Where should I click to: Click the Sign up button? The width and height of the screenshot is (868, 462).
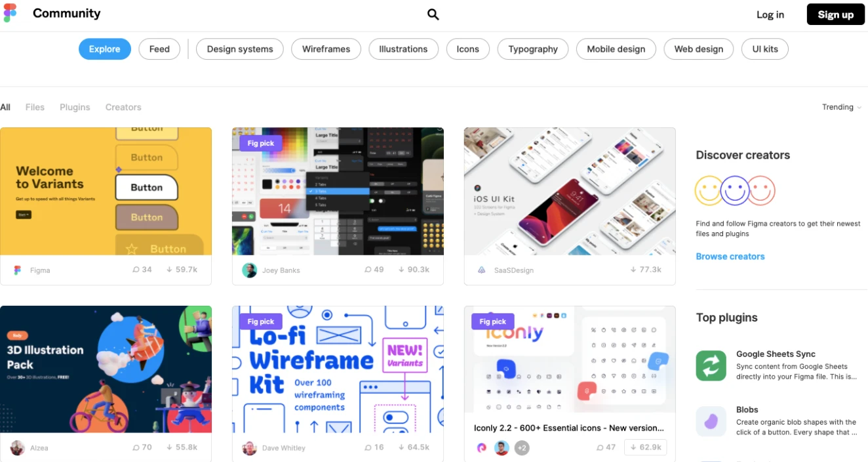[835, 14]
